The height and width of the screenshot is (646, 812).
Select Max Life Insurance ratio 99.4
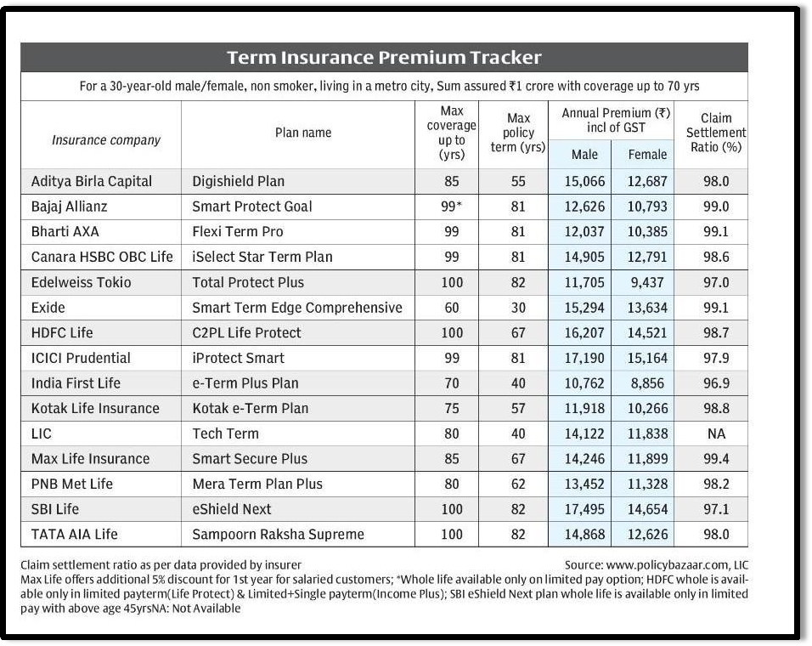click(x=716, y=459)
